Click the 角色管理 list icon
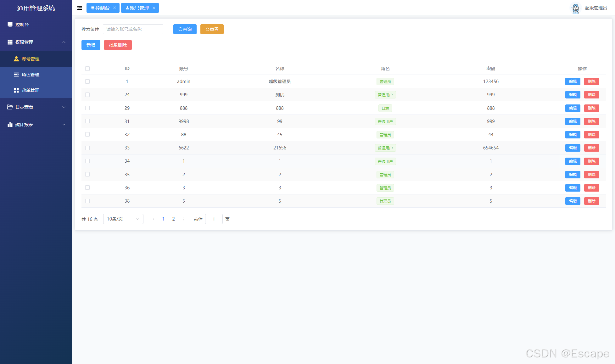 (16, 74)
